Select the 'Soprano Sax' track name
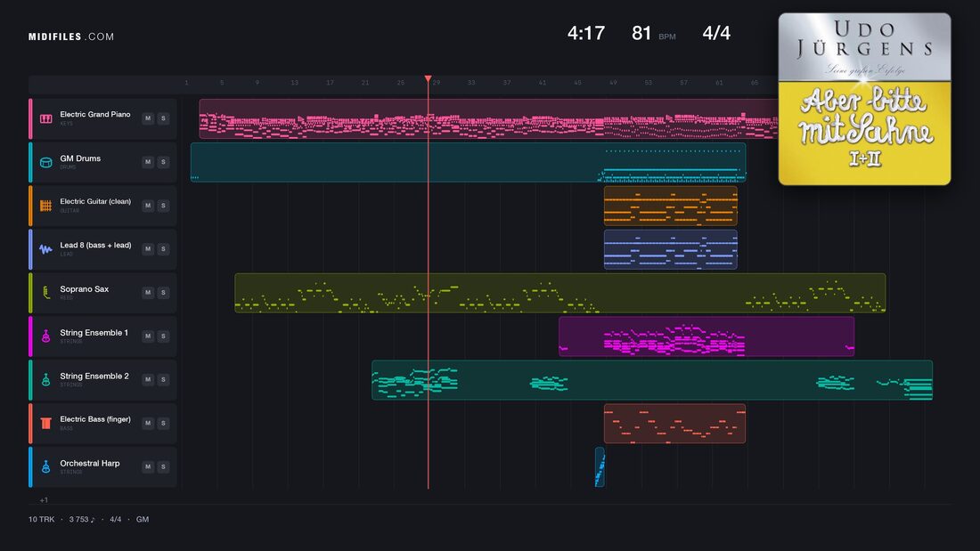The height and width of the screenshot is (551, 980). pos(85,288)
